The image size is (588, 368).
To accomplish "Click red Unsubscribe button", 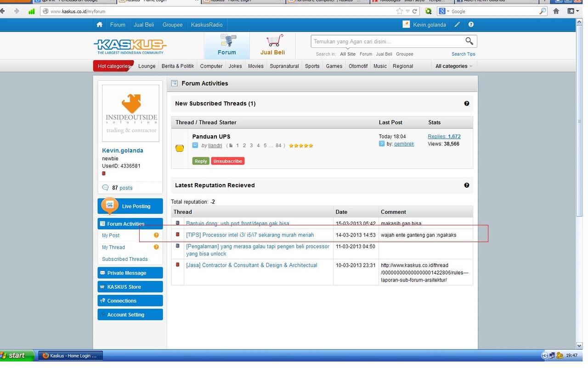I will (x=228, y=161).
